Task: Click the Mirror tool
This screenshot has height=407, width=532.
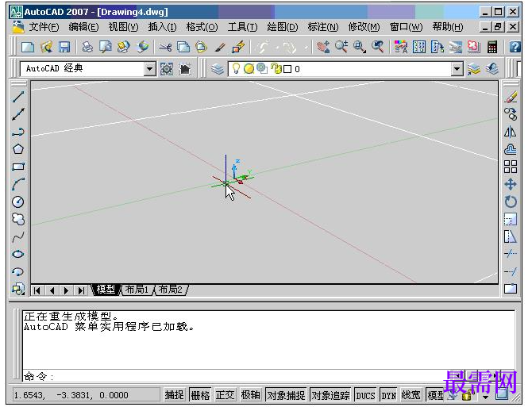Action: tap(511, 132)
